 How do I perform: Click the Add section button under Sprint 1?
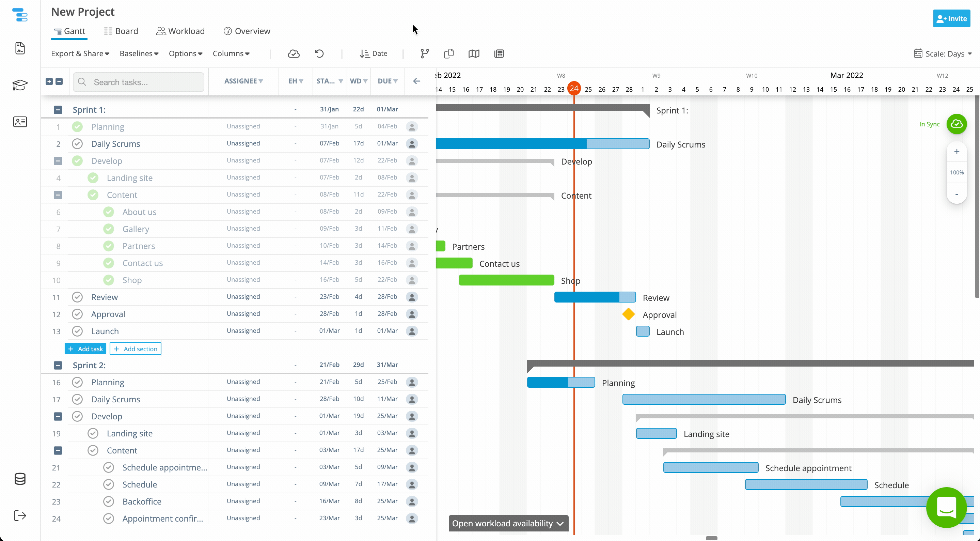135,349
